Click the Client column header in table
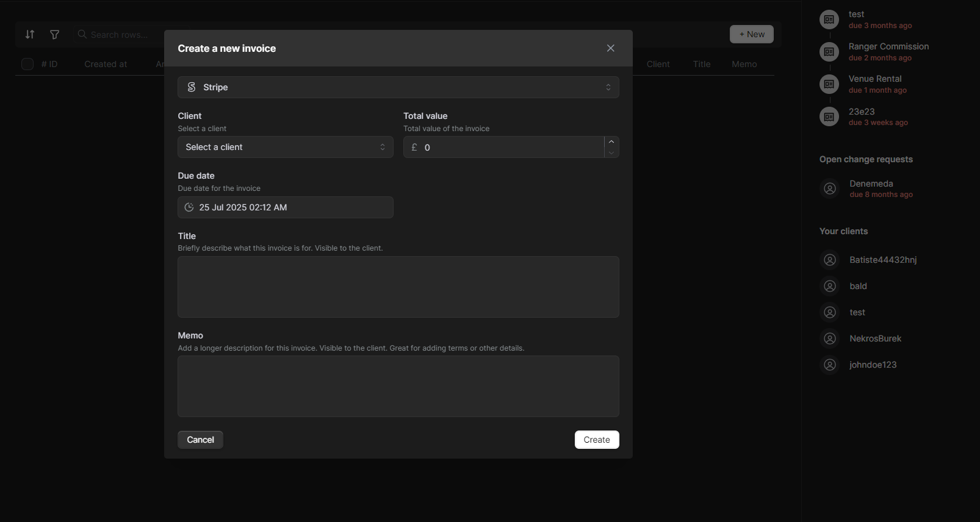980x522 pixels. tap(658, 64)
